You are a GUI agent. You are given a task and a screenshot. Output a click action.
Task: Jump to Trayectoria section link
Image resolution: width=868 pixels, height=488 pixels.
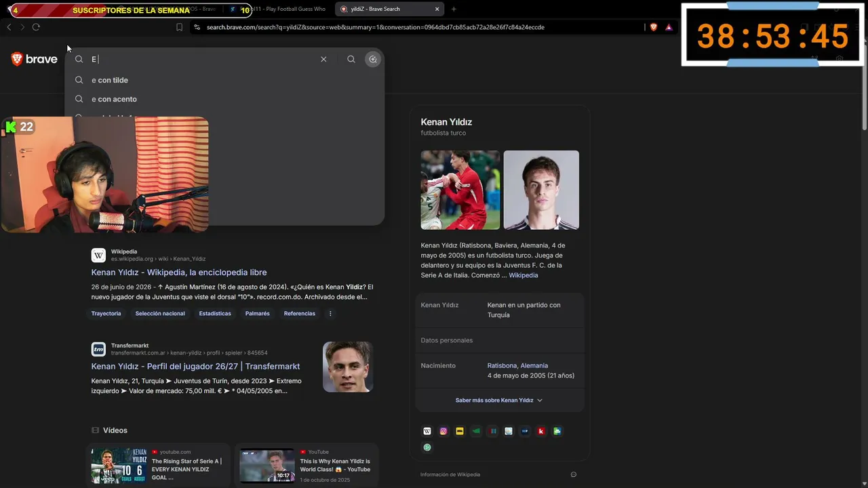point(106,314)
